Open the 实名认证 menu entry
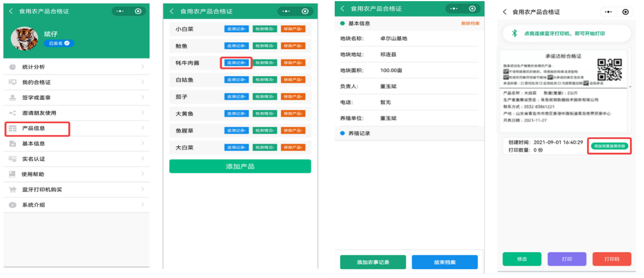The width and height of the screenshot is (644, 278). (34, 159)
